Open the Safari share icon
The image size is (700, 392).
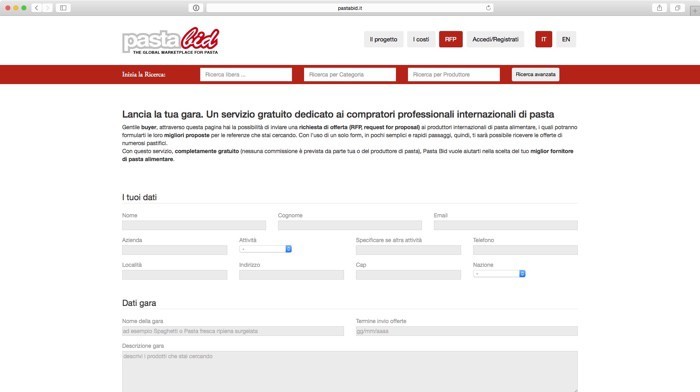coord(659,8)
